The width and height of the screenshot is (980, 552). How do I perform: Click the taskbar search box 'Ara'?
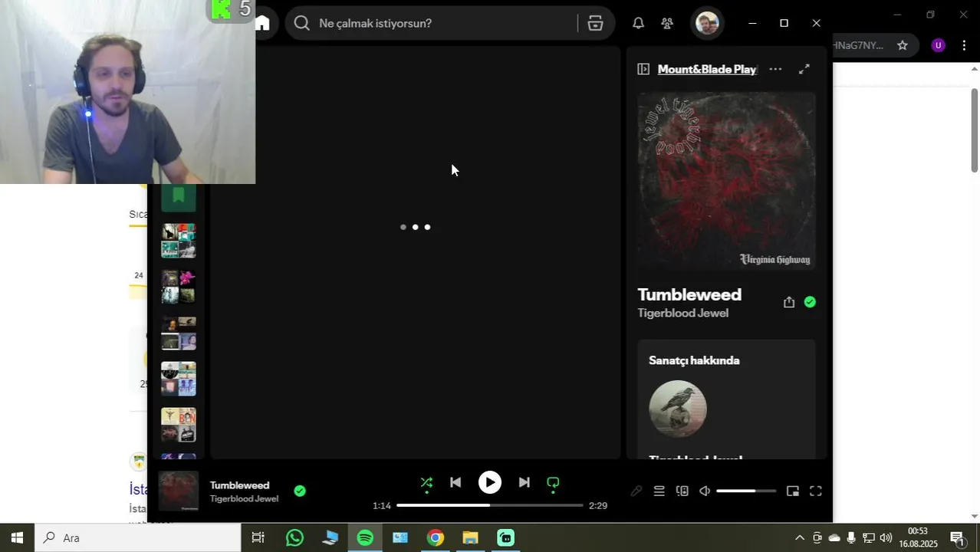(x=138, y=537)
